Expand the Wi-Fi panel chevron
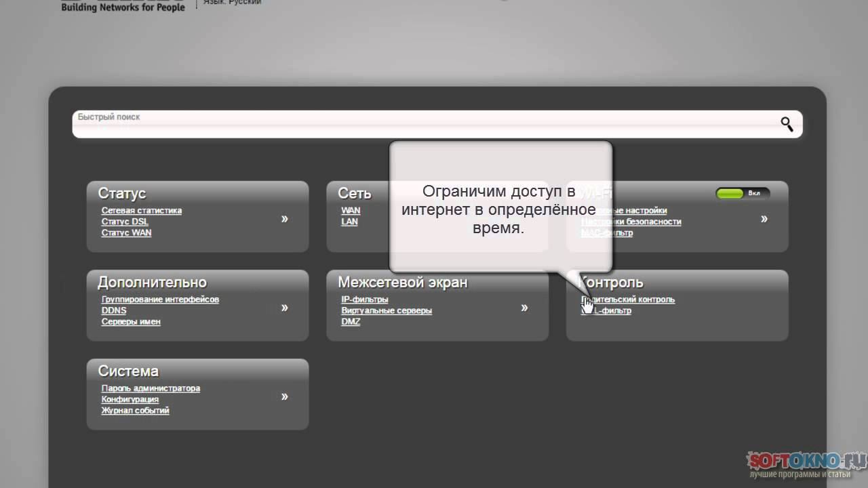Viewport: 868px width, 488px height. pos(764,219)
